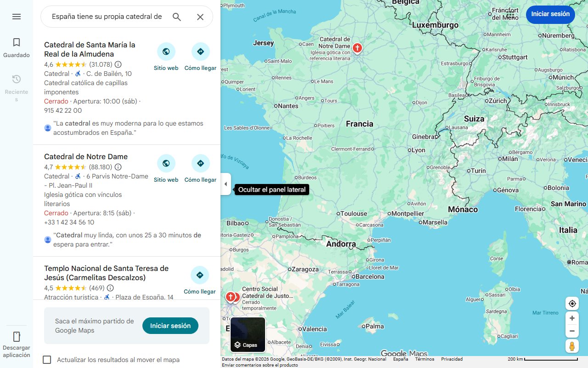Open Sitio web for Catedral de la Almudena
The image size is (588, 368).
tap(166, 51)
